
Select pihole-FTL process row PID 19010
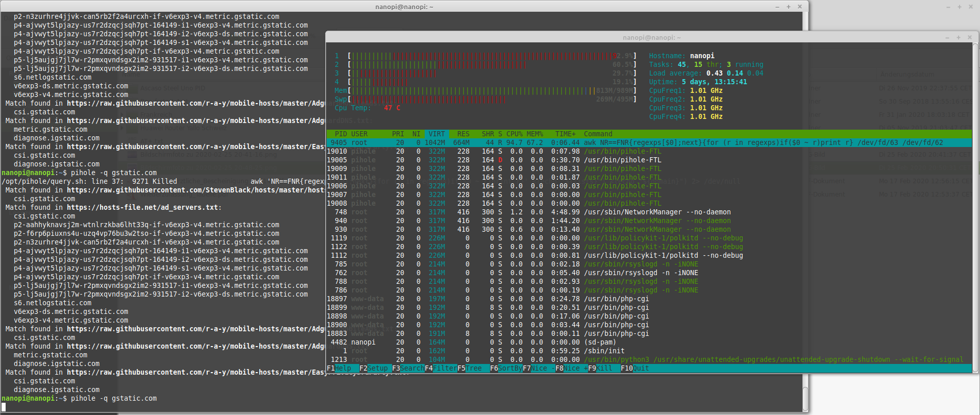click(649, 152)
